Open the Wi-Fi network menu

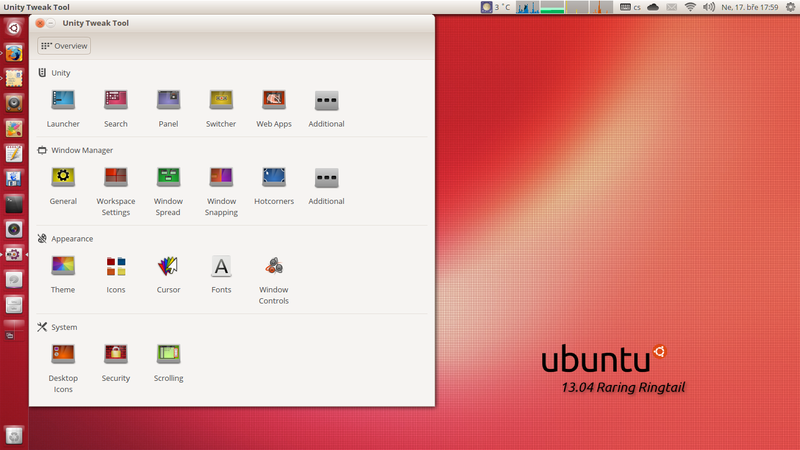click(x=690, y=7)
